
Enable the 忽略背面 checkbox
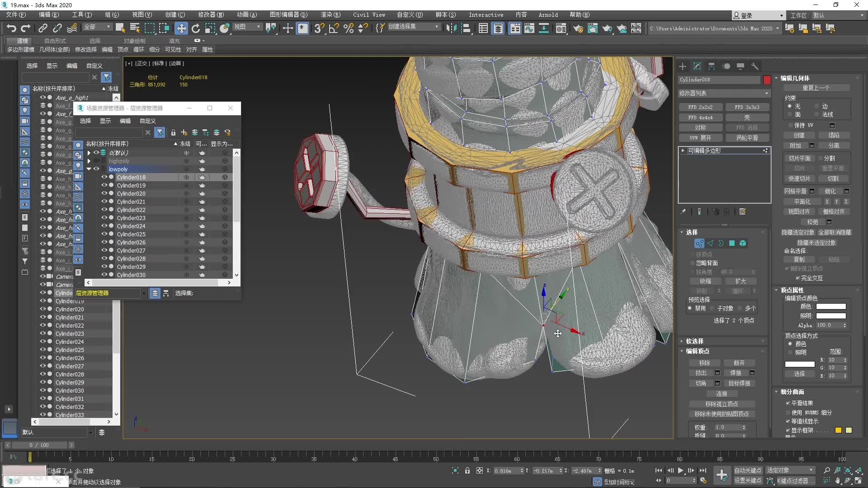point(693,263)
